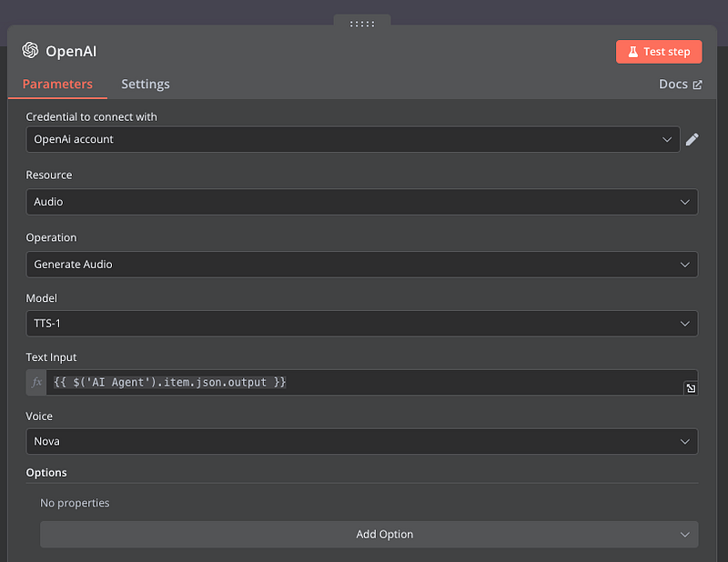Switch to the Parameters tab
This screenshot has height=562, width=728.
[57, 85]
